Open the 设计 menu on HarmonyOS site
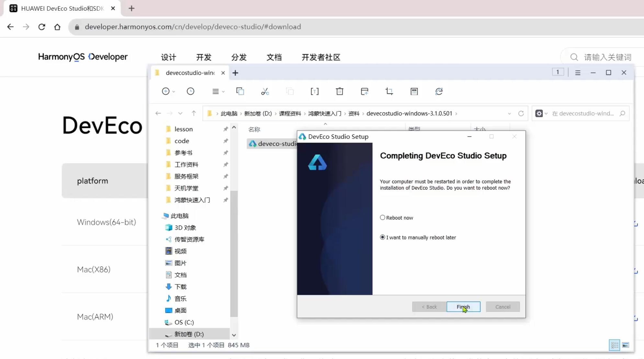This screenshot has height=359, width=644. coord(169,57)
